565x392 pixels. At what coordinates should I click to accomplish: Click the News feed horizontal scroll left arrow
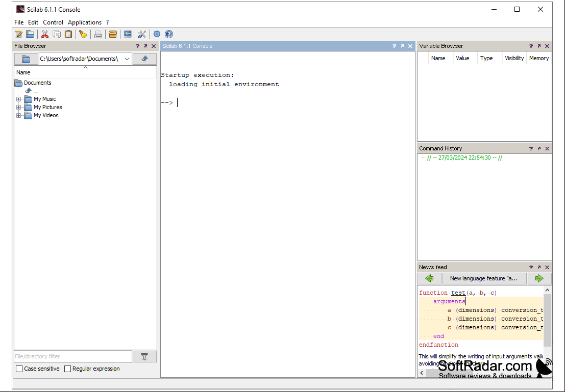pyautogui.click(x=422, y=373)
